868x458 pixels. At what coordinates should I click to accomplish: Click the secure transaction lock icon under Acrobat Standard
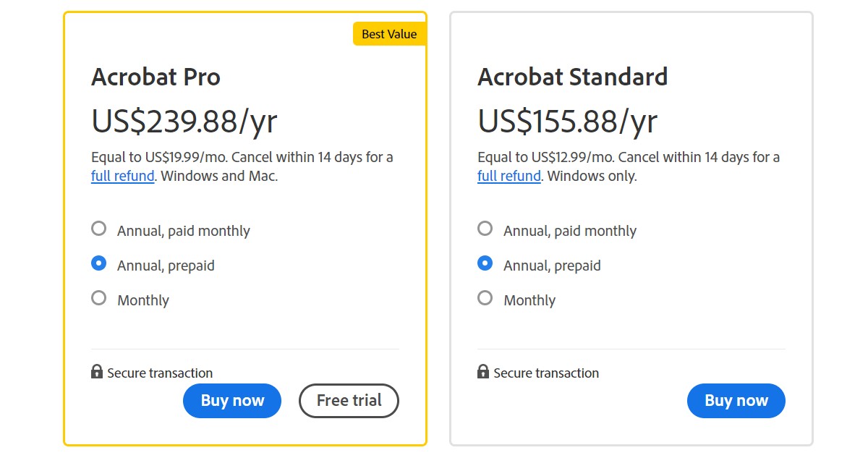(483, 373)
